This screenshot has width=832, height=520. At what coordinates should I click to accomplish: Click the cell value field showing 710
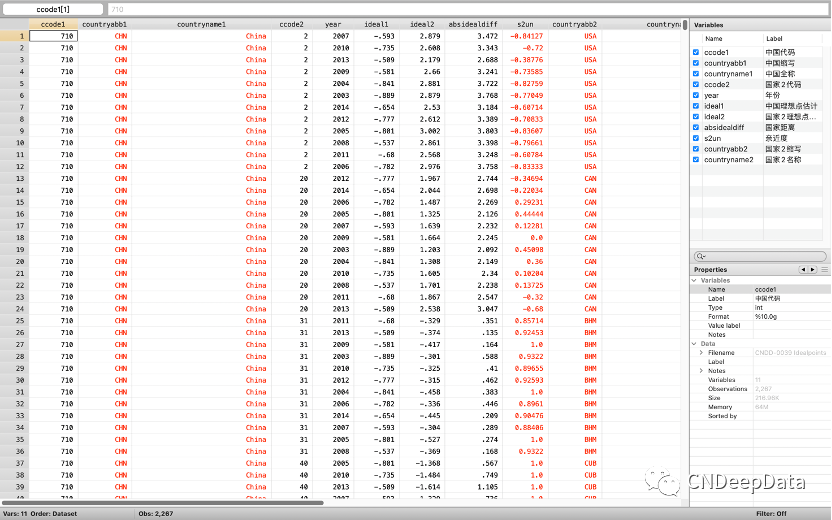[468, 9]
